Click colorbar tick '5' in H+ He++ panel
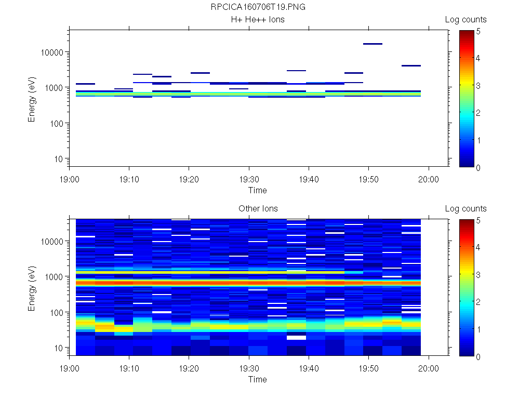532x399 pixels. point(478,32)
